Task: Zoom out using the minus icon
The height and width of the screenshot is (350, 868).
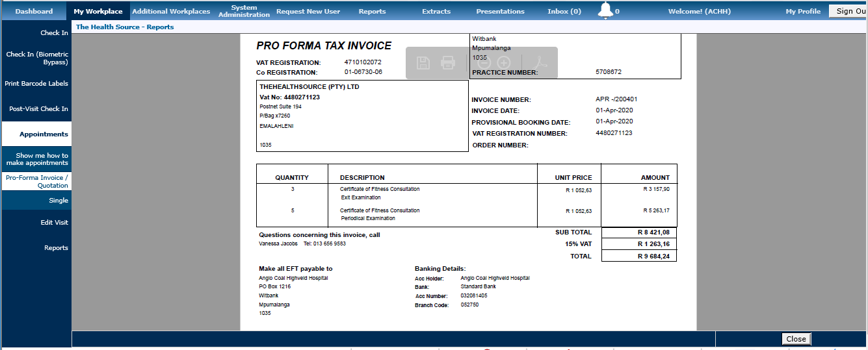Action: pos(483,63)
